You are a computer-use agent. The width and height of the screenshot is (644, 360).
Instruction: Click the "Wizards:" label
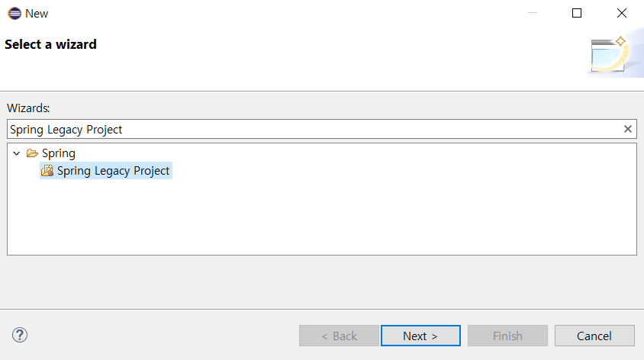pos(28,108)
